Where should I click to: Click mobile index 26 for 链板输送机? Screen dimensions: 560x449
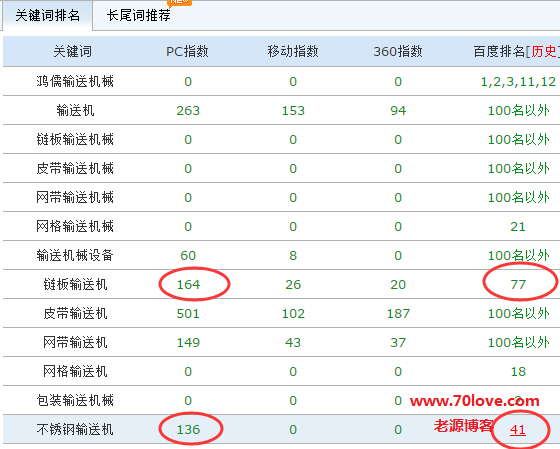[x=293, y=284]
